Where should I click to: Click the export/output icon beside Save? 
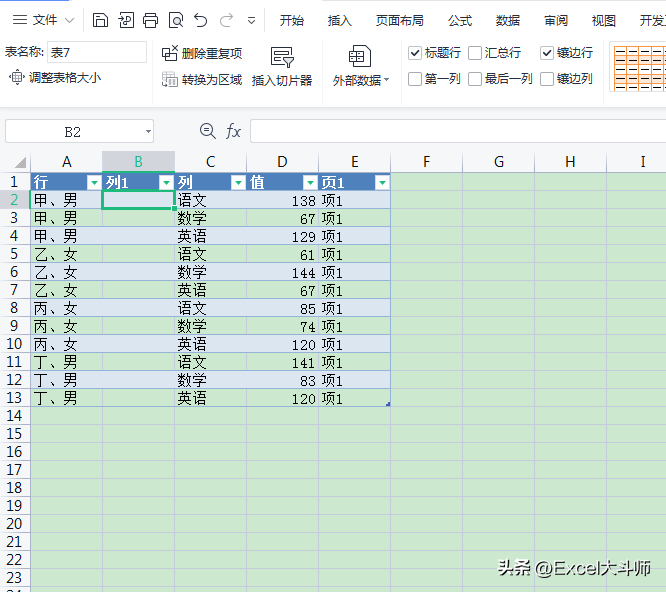pos(126,20)
